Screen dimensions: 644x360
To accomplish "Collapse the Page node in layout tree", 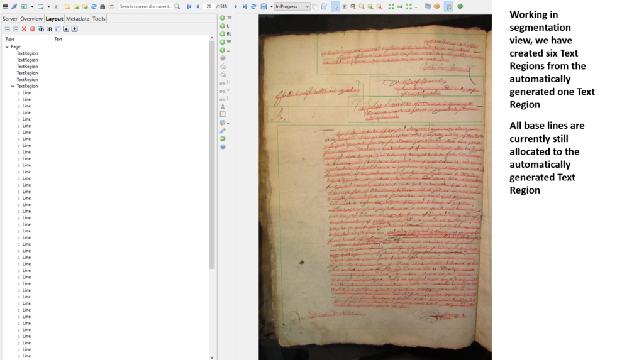I will coord(7,47).
